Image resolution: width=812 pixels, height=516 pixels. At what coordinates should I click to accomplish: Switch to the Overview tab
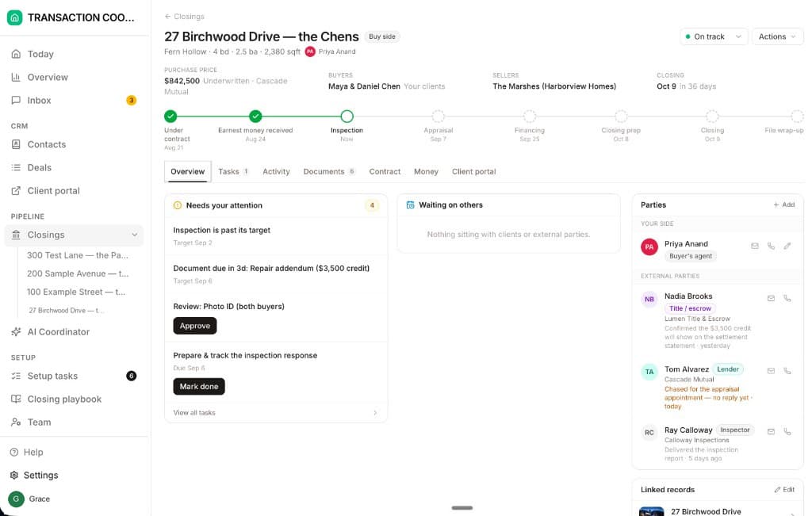click(187, 171)
